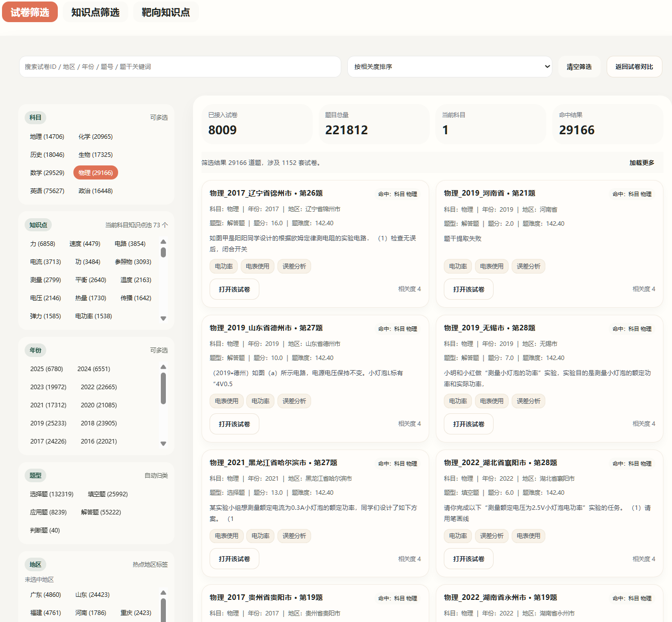Filter by year 2023 (19972)
Screen dimensions: 672x622
click(x=48, y=387)
